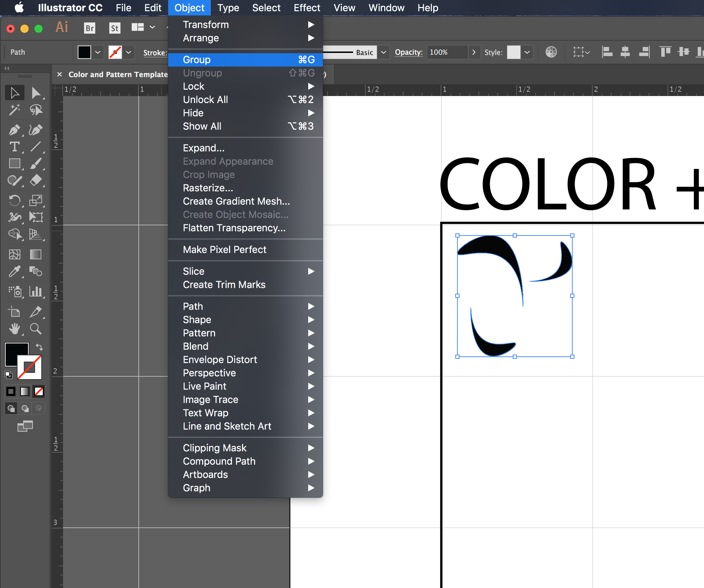The width and height of the screenshot is (704, 588).
Task: Select the Magic Wand tool
Action: pyautogui.click(x=14, y=110)
